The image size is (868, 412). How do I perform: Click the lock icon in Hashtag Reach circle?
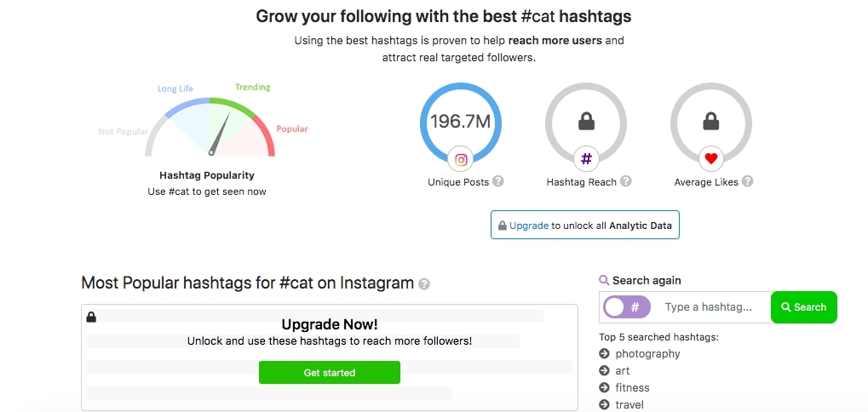pos(586,121)
